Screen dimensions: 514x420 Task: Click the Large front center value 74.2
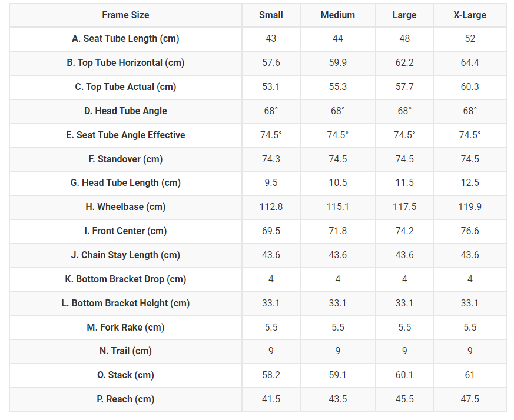pos(404,231)
